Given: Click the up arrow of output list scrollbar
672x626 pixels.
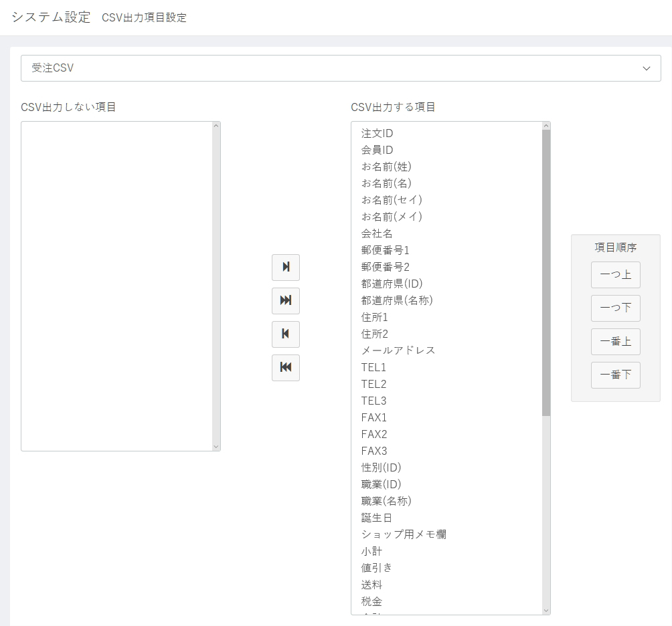Looking at the screenshot, I should (x=546, y=126).
